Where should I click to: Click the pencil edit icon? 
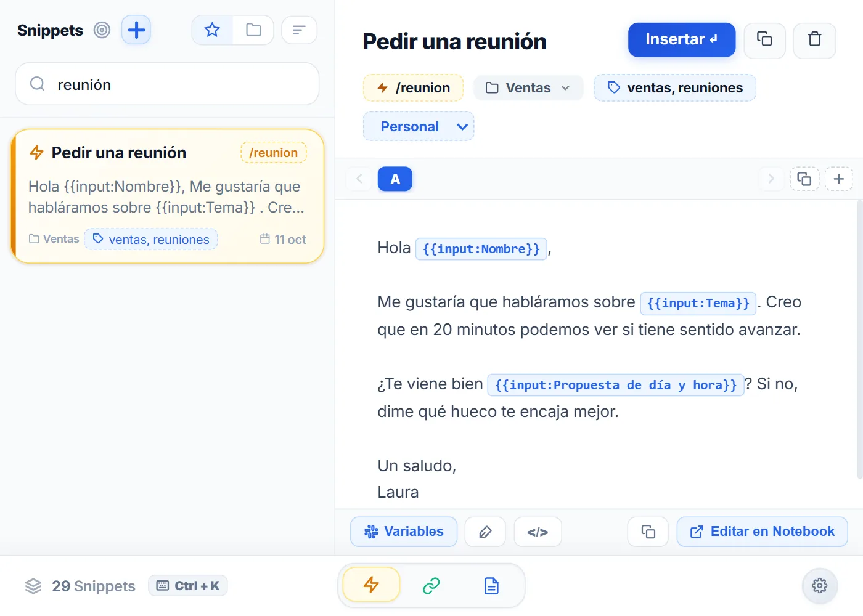coord(485,532)
